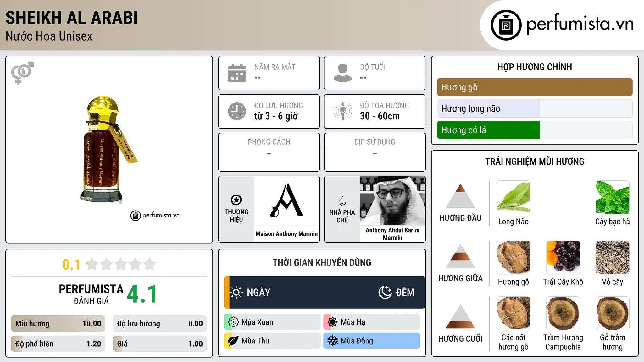Click the Mùa Đông season bar

(372, 341)
